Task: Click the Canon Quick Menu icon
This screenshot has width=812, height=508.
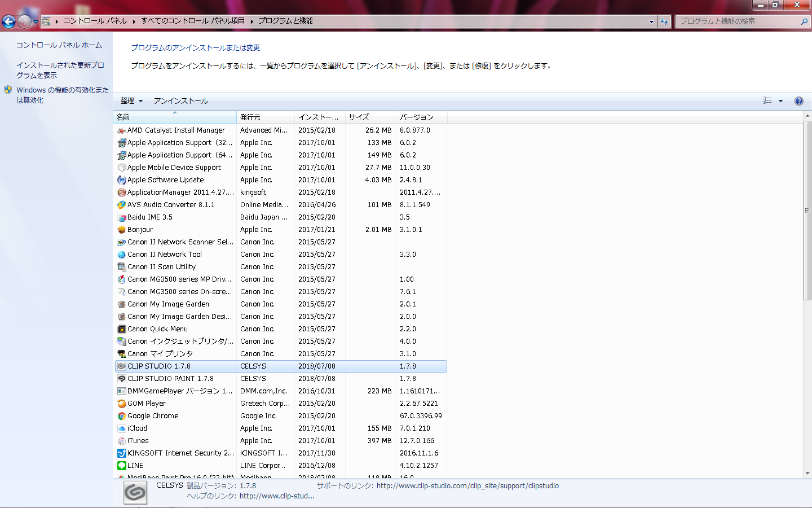Action: click(x=121, y=329)
